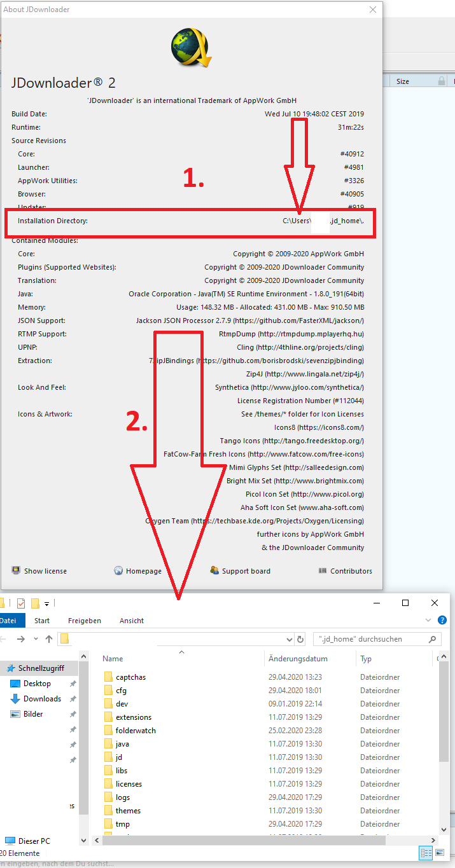Switch to large icons view icon
The width and height of the screenshot is (455, 868).
click(438, 853)
